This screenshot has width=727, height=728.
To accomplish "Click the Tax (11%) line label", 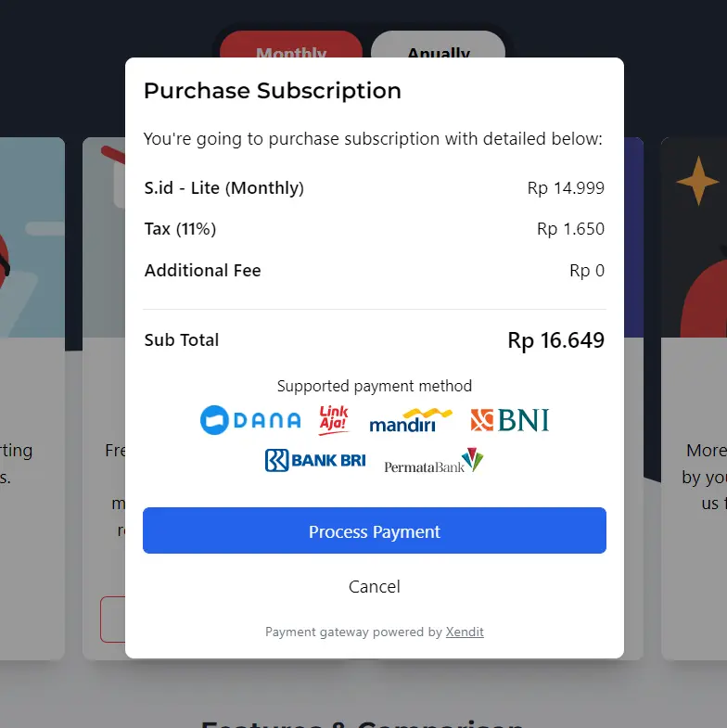I will point(181,229).
